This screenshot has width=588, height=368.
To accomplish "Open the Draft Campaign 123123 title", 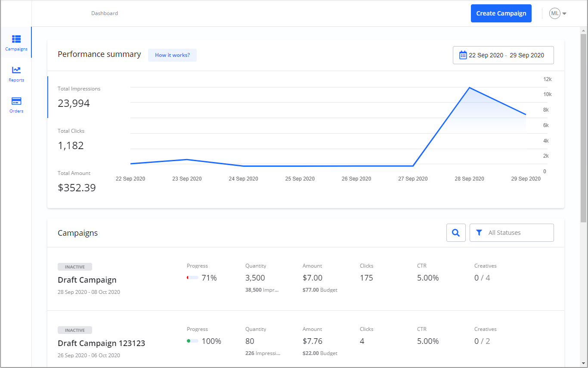I will tap(101, 343).
